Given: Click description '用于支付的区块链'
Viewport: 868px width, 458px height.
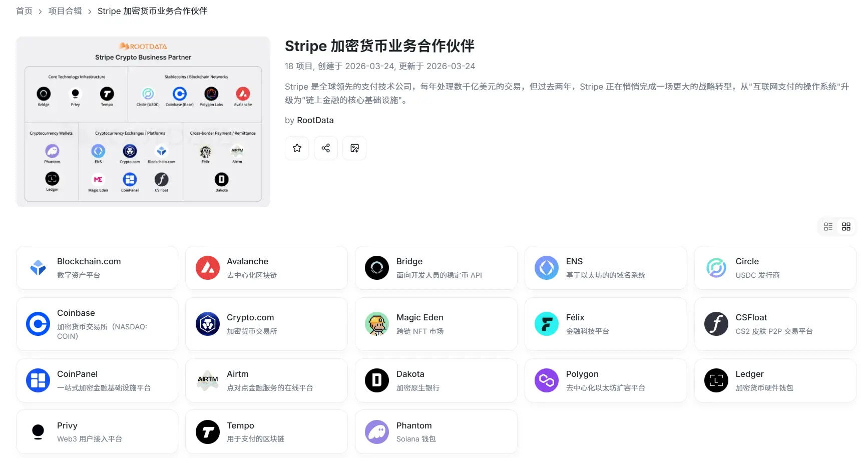Looking at the screenshot, I should click(255, 439).
